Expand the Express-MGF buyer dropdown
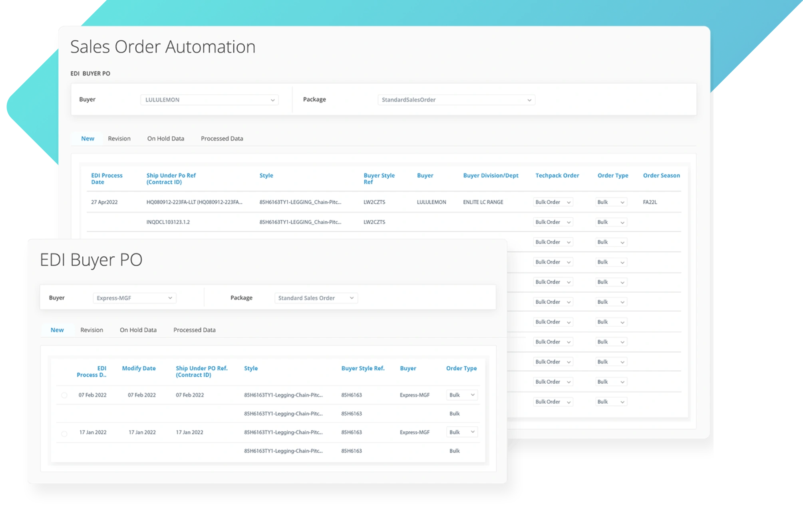This screenshot has height=532, width=803. tap(134, 298)
